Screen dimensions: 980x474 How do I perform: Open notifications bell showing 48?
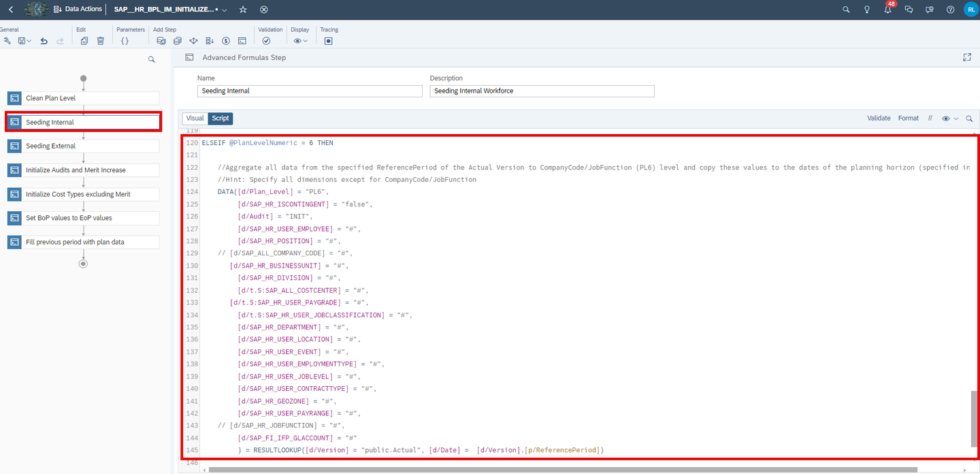tap(888, 9)
